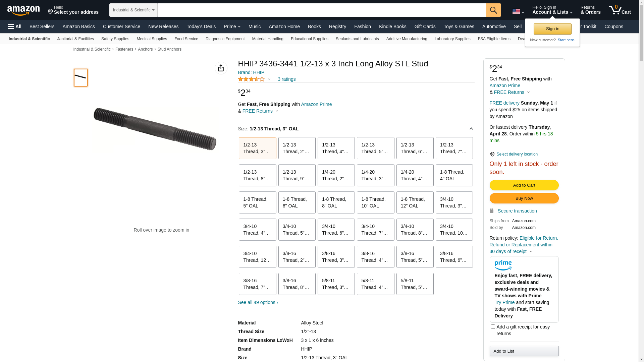
Task: Open the All hamburger menu
Action: (x=15, y=26)
